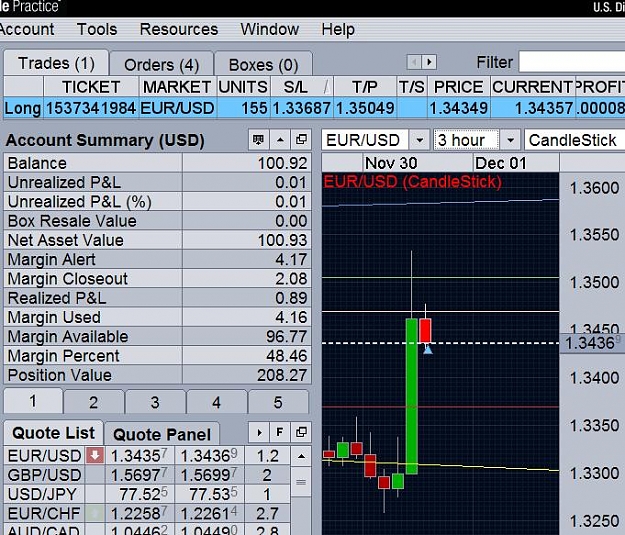
Task: Select account summary page tab 2
Action: (x=94, y=402)
